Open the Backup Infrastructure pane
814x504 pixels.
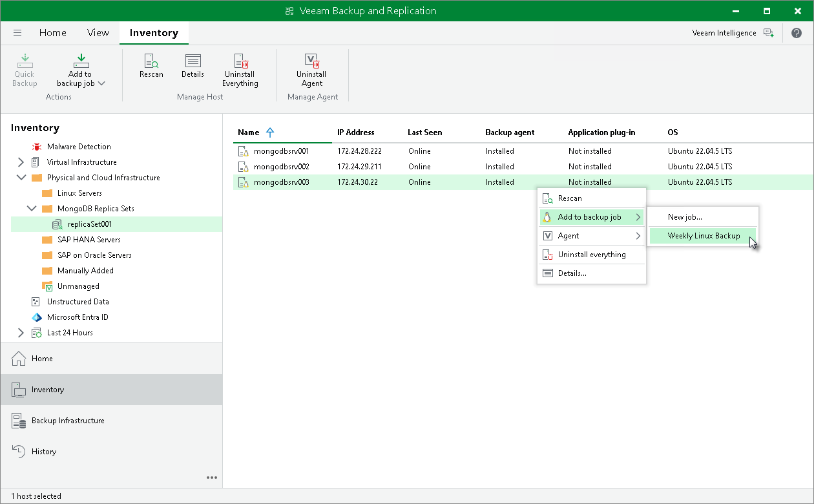[111, 421]
